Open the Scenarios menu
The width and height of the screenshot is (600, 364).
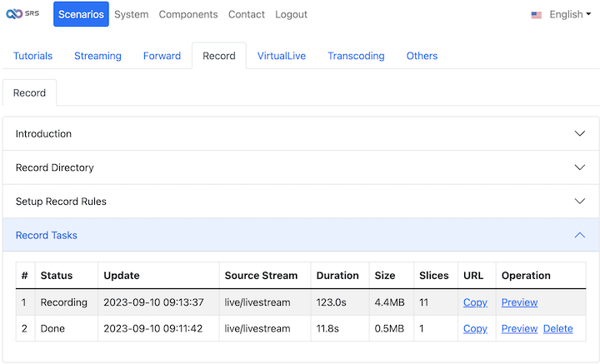click(x=81, y=14)
